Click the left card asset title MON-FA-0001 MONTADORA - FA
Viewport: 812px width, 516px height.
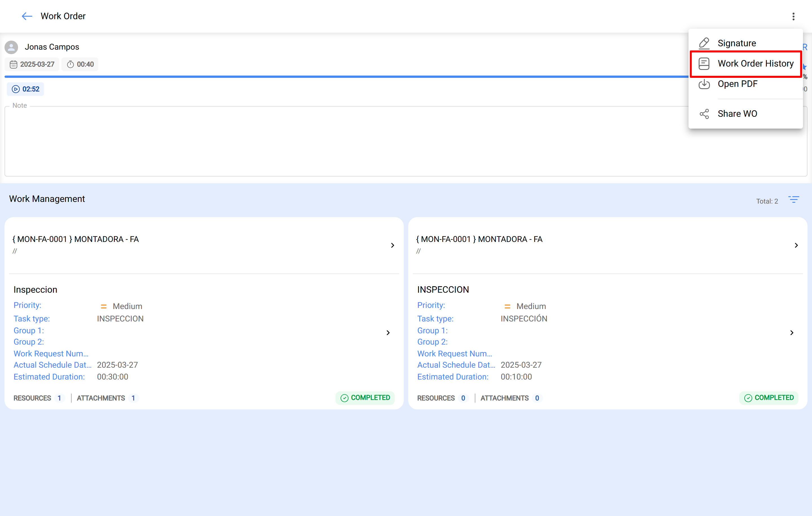pyautogui.click(x=76, y=239)
